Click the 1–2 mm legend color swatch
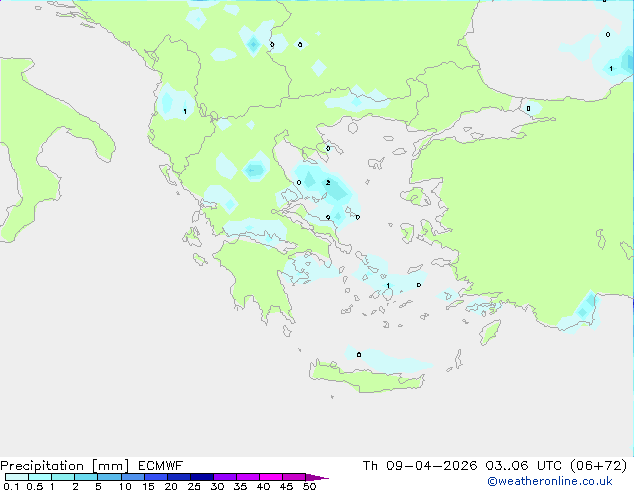 pyautogui.click(x=63, y=477)
